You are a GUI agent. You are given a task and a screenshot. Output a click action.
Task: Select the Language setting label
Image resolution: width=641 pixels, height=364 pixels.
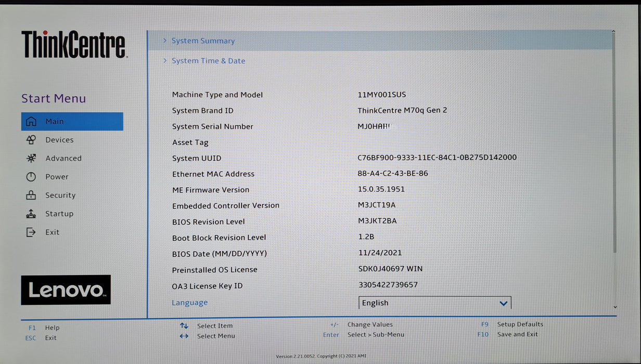tap(189, 303)
